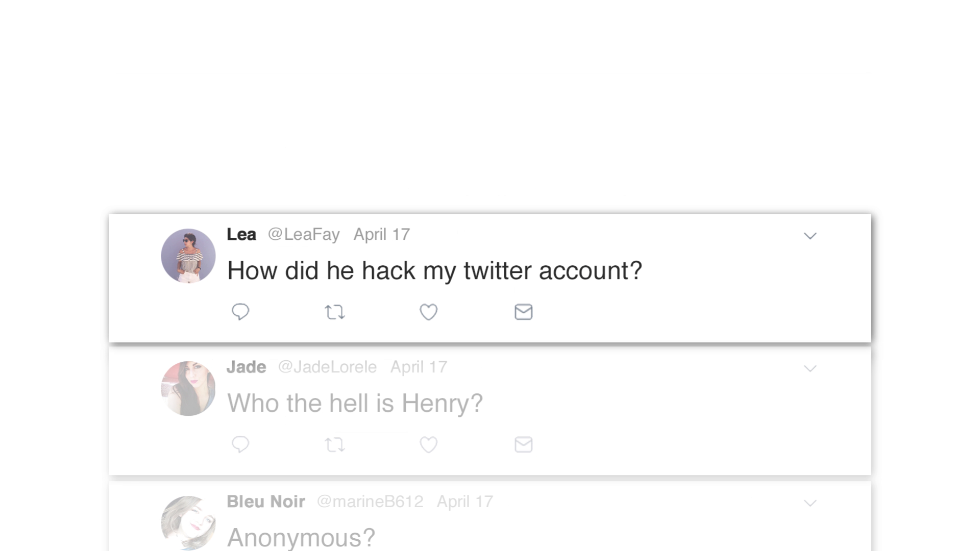The width and height of the screenshot is (980, 551).
Task: Open the chevron menu on Jade's tweet
Action: click(x=810, y=368)
